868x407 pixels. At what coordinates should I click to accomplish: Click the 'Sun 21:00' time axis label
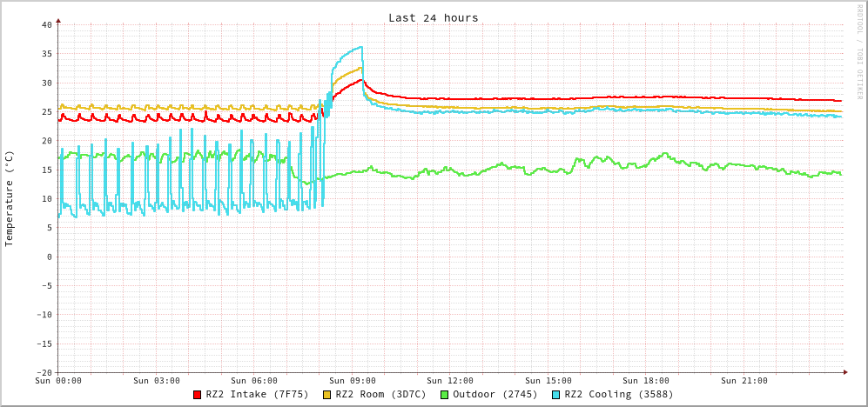click(744, 381)
